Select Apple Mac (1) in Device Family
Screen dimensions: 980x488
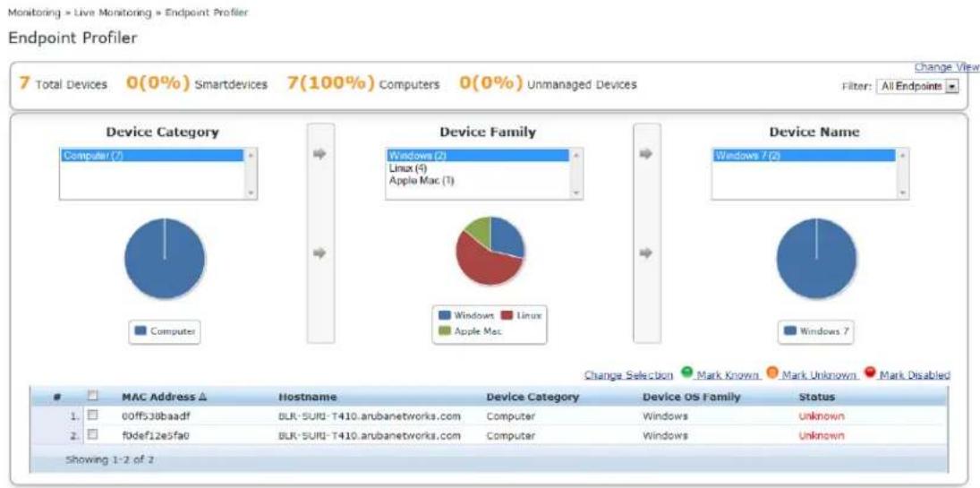click(x=478, y=180)
